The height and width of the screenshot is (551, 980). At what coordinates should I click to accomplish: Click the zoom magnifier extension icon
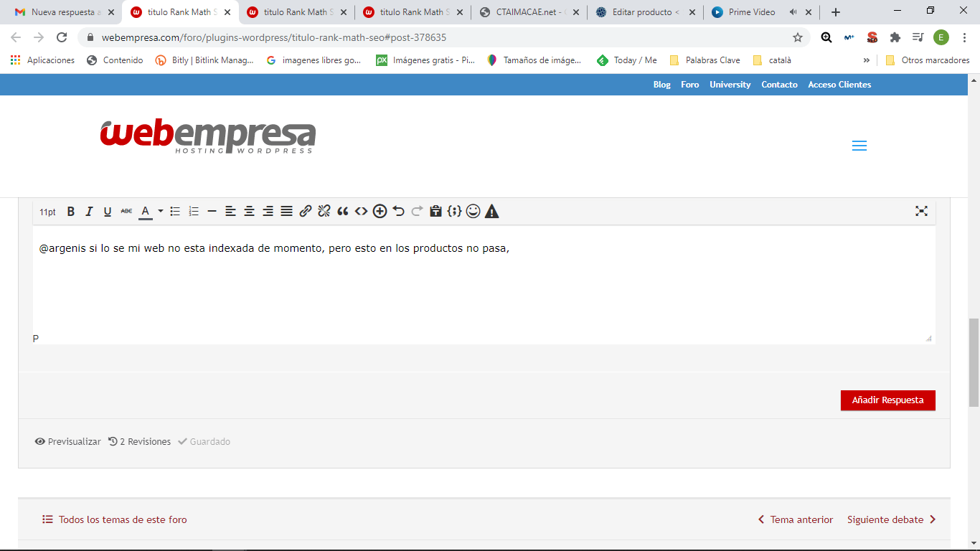(x=826, y=37)
